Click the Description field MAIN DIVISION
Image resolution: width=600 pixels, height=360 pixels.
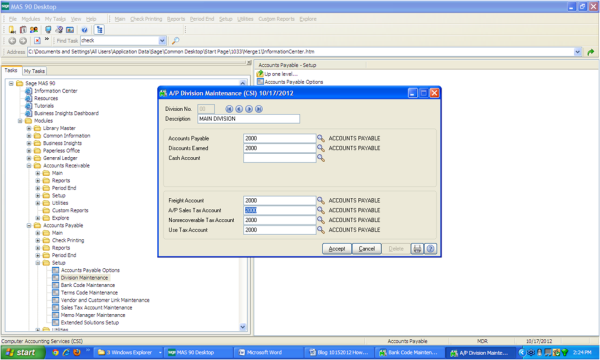pyautogui.click(x=248, y=119)
